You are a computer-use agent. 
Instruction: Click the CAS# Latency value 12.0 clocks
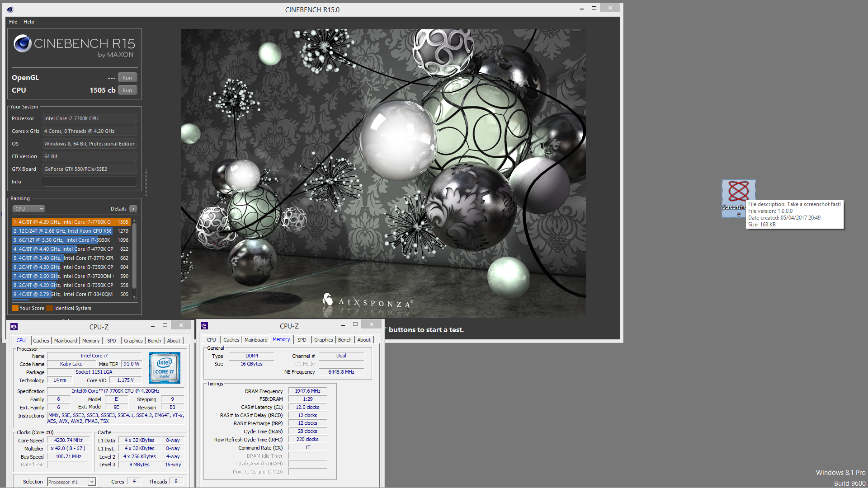[307, 407]
